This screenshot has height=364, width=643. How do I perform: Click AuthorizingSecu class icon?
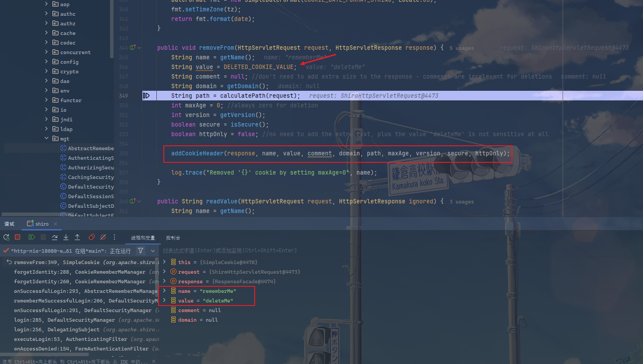[x=63, y=167]
